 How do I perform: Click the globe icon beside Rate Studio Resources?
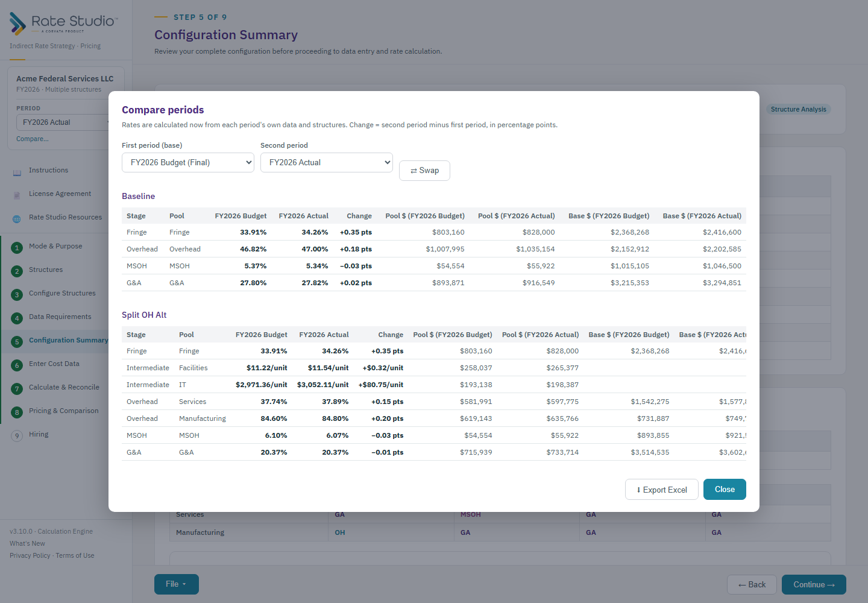tap(17, 218)
